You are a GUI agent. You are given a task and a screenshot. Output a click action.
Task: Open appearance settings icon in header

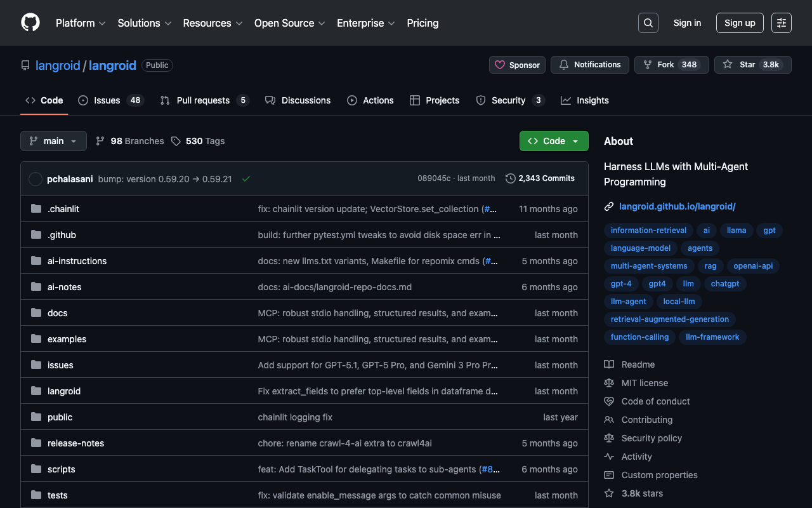pos(781,23)
